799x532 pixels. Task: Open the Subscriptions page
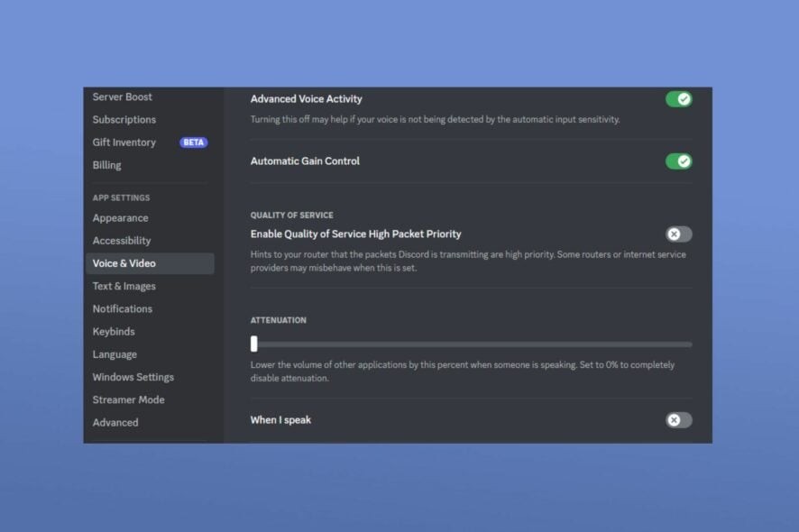click(x=124, y=119)
